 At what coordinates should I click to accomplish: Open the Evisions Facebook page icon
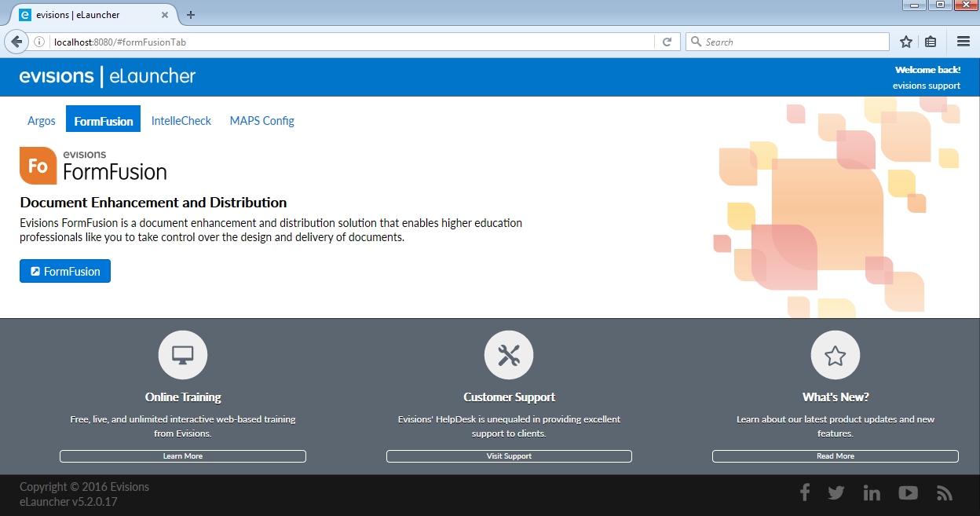[805, 492]
